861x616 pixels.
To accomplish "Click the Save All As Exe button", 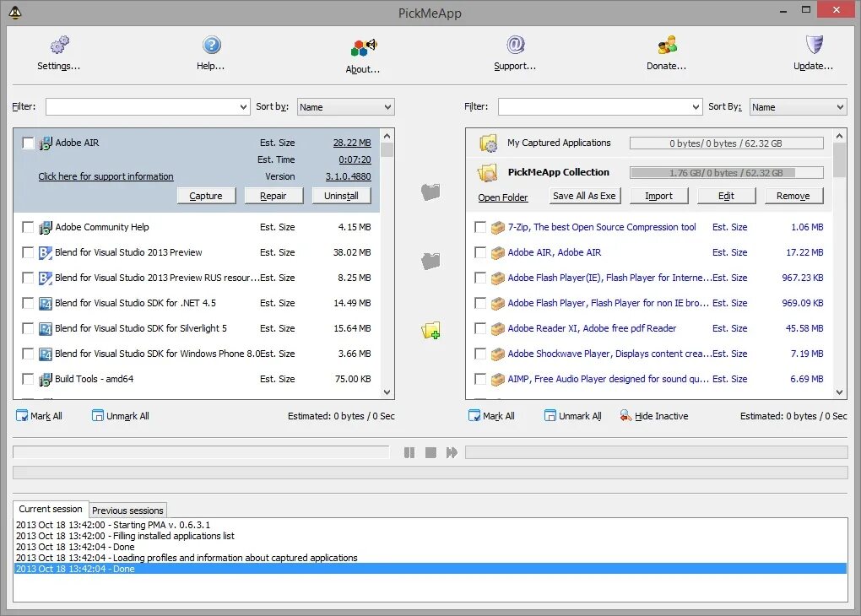I will 585,196.
